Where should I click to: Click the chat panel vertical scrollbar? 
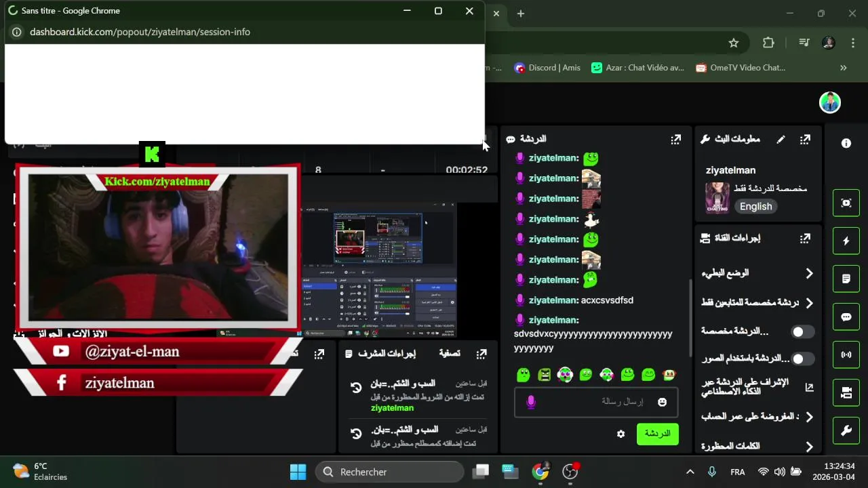pyautogui.click(x=690, y=319)
